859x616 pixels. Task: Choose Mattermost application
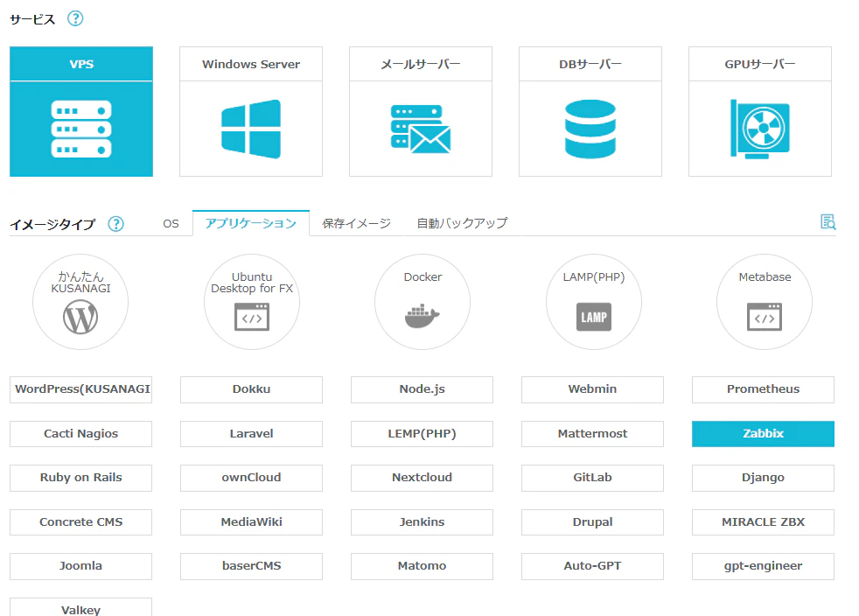pyautogui.click(x=592, y=433)
